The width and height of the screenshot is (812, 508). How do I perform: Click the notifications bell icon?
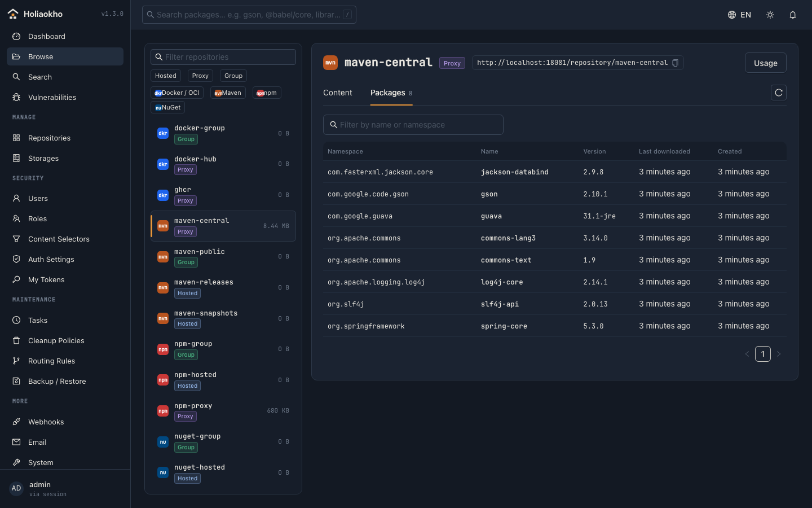(793, 15)
